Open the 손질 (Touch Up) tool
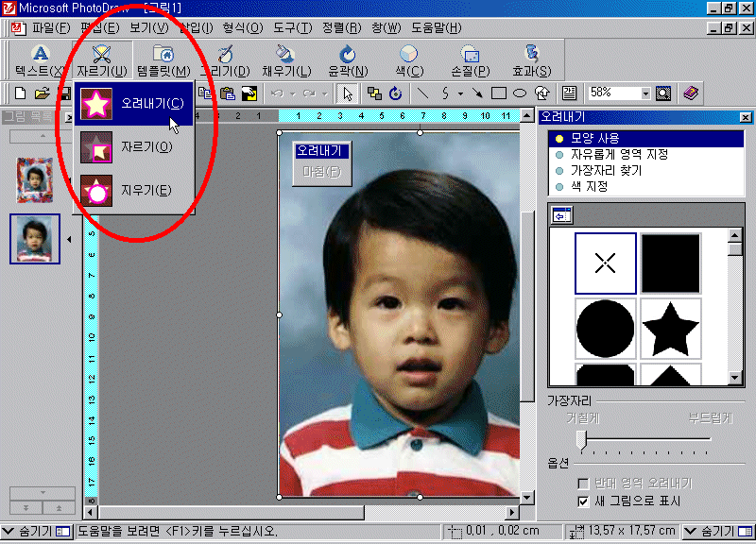Viewport: 756px width, 544px height. 470,55
